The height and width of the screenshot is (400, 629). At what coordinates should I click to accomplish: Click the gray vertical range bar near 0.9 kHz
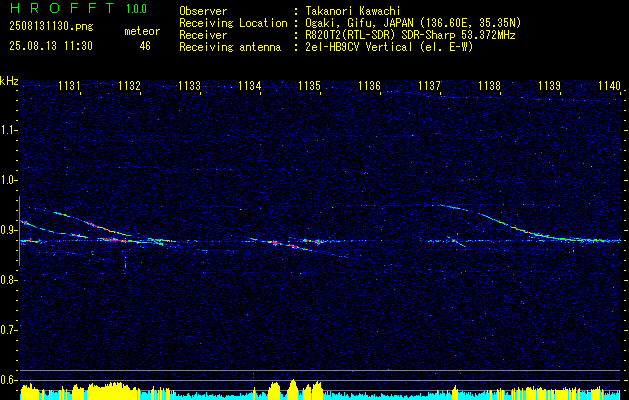tap(19, 231)
